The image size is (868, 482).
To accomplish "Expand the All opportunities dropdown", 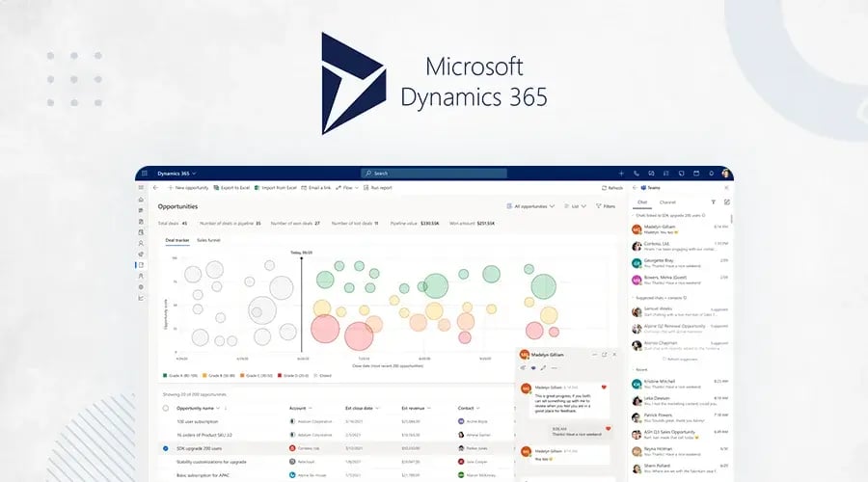I will point(530,206).
